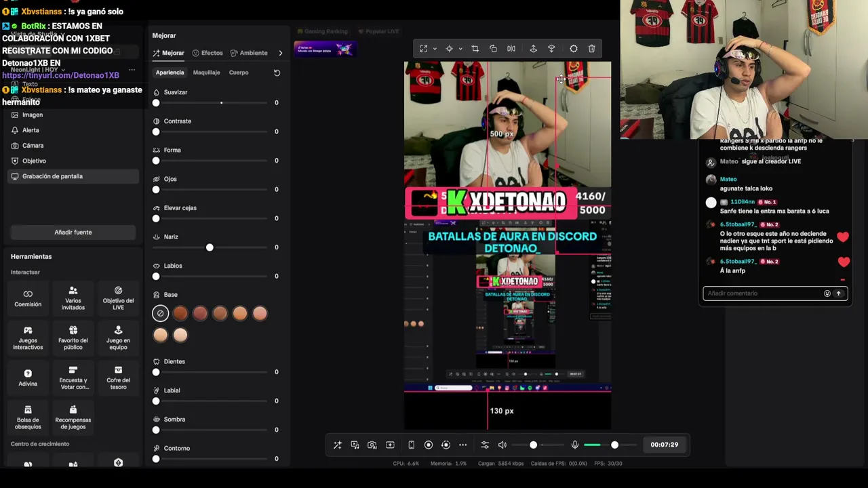Image resolution: width=868 pixels, height=488 pixels.
Task: Flip the source horizontally with the mirror icon
Action: point(511,49)
